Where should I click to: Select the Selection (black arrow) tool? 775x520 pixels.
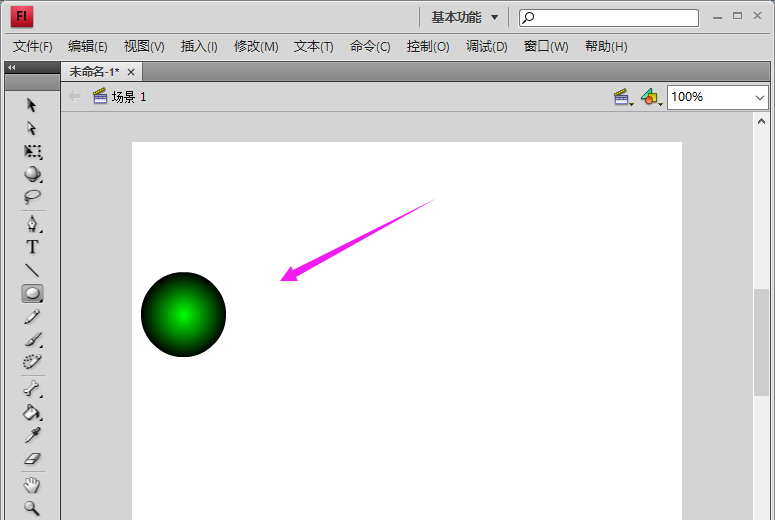pos(32,105)
